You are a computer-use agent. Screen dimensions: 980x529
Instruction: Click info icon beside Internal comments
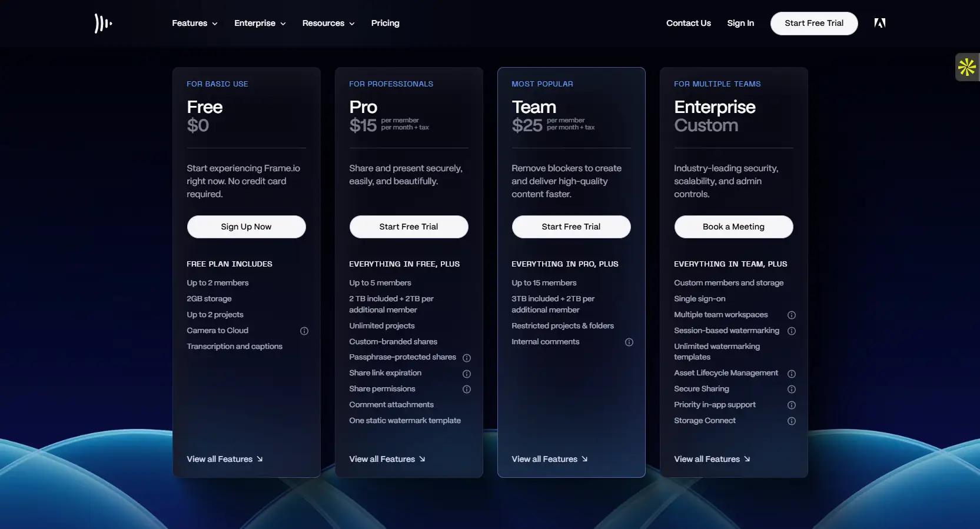[x=629, y=342]
